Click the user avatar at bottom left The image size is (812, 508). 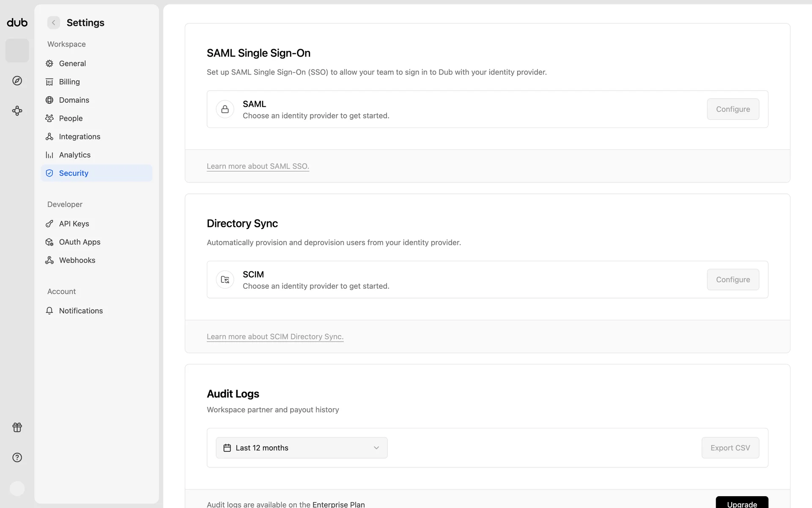[17, 488]
